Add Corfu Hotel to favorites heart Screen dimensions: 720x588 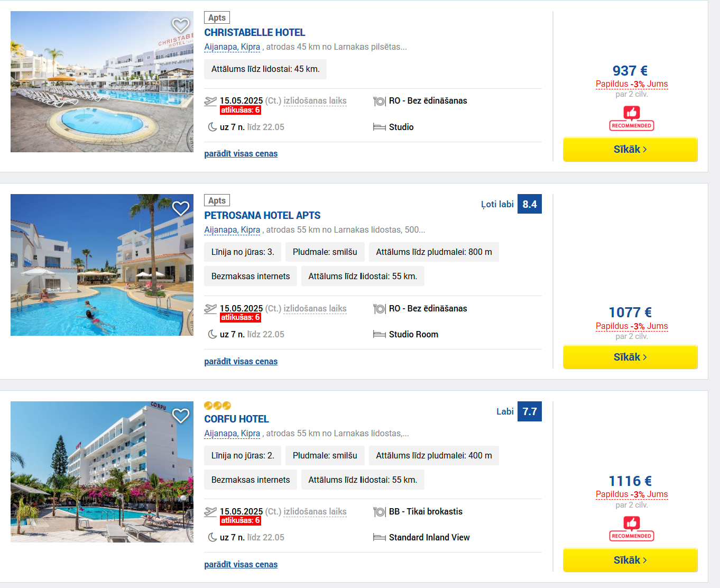(x=181, y=416)
